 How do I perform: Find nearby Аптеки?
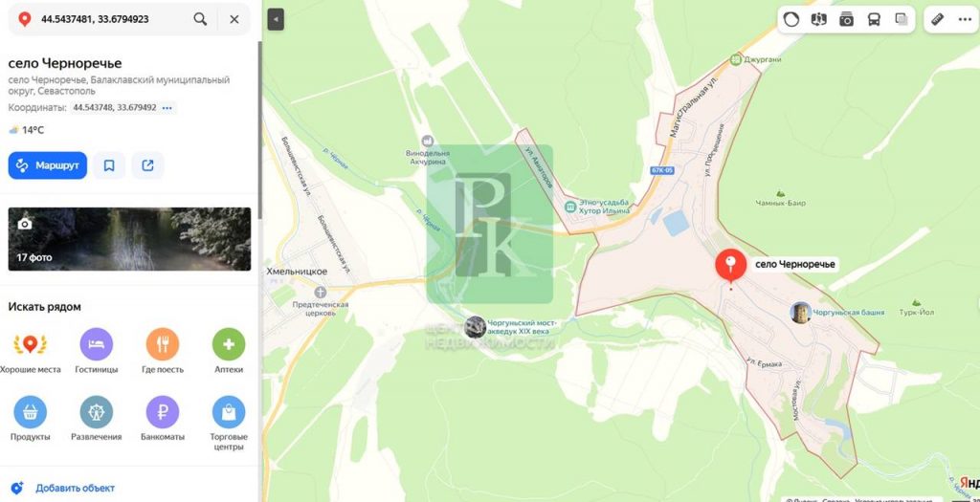click(x=229, y=351)
